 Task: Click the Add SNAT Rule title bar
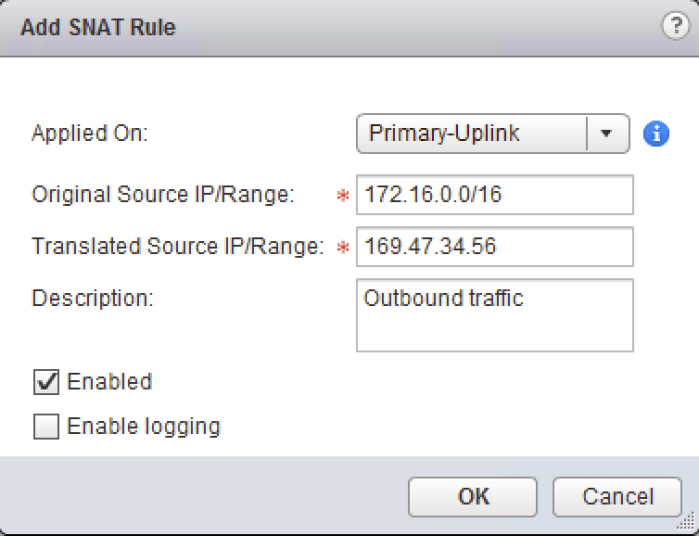click(300, 27)
